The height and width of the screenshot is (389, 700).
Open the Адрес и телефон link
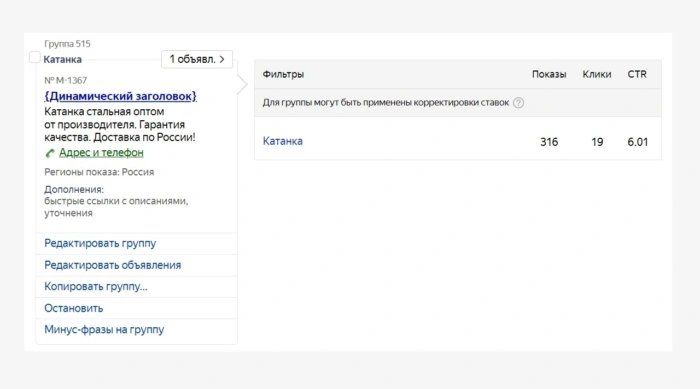[x=101, y=153]
